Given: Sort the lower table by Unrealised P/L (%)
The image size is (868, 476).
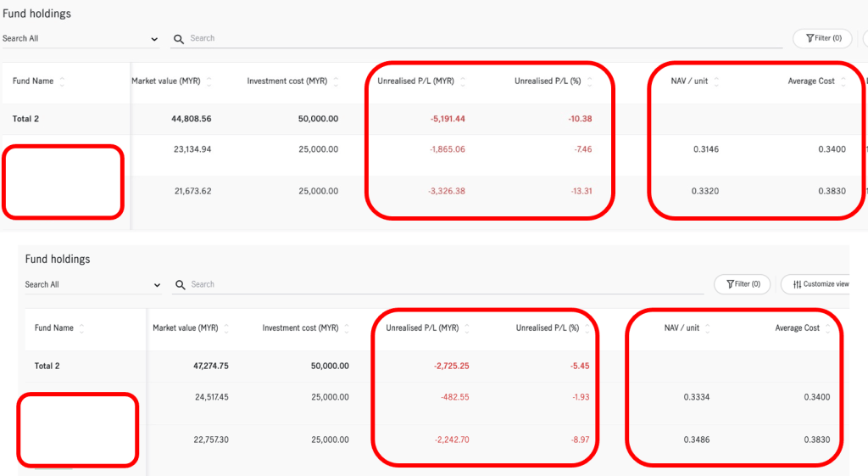Looking at the screenshot, I should pos(587,328).
